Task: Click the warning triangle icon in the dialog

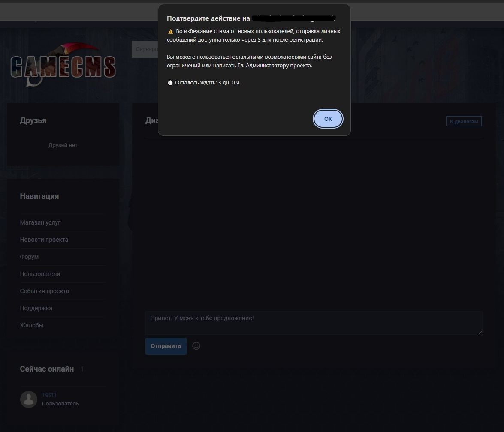Action: [170, 31]
